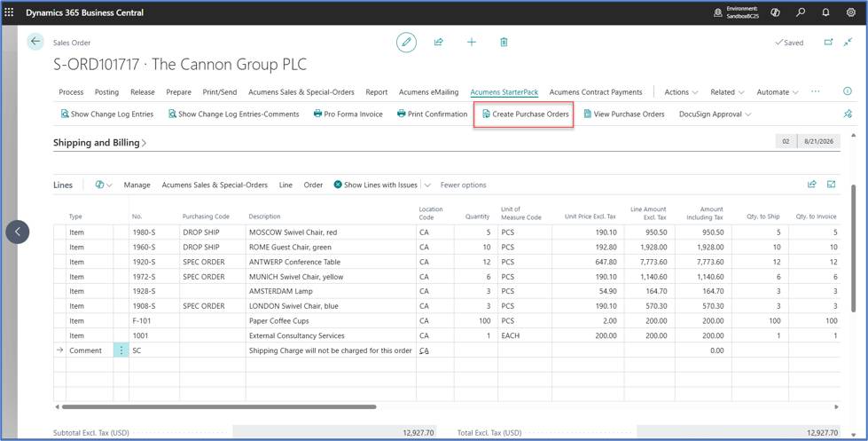Show more options ellipsis in action bar
Screen dimensions: 868x441
pos(816,91)
